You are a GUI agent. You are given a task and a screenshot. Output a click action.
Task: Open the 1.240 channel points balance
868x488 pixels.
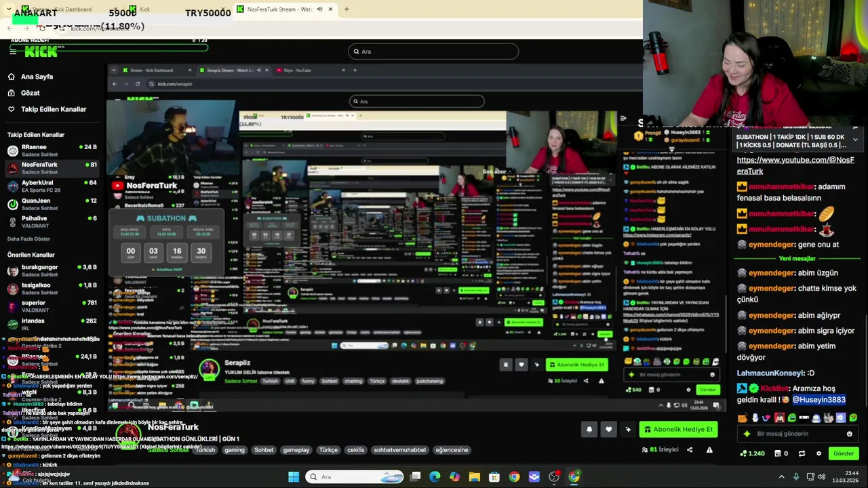point(752,453)
